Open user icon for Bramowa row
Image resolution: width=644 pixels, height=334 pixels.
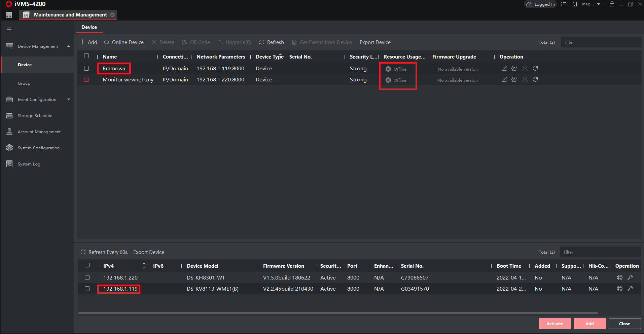click(x=525, y=68)
